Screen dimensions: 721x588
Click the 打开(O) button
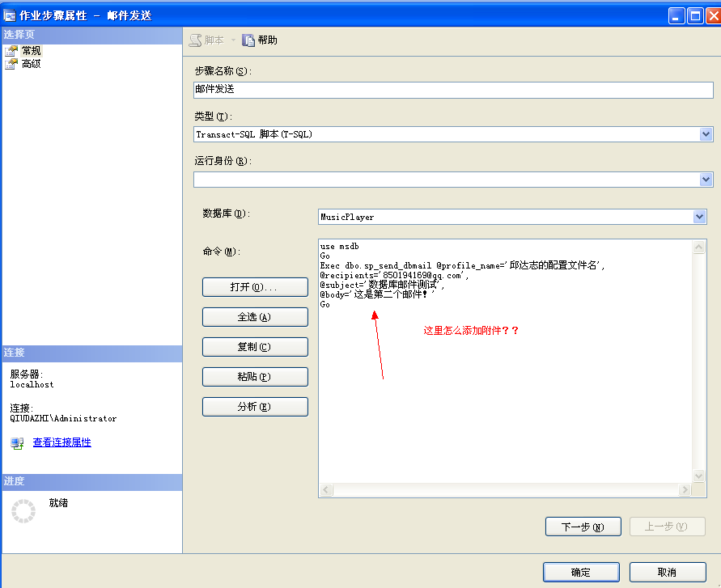coord(254,286)
